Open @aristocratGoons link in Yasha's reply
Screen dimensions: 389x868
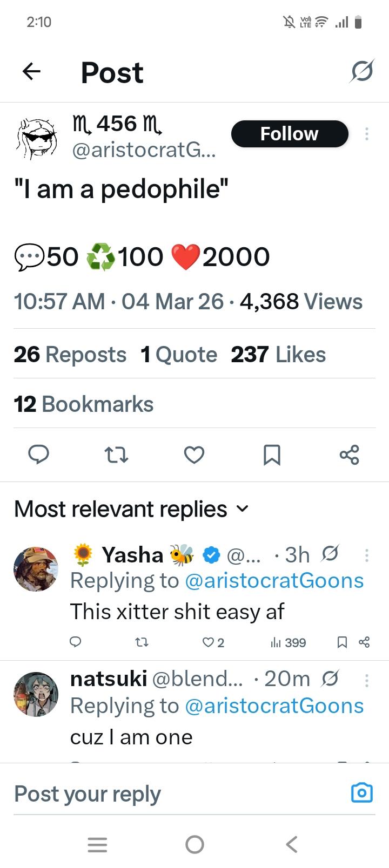[x=274, y=581]
